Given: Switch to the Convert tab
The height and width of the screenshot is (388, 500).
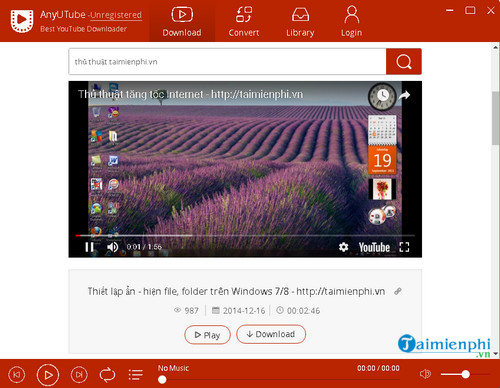Looking at the screenshot, I should [x=244, y=21].
